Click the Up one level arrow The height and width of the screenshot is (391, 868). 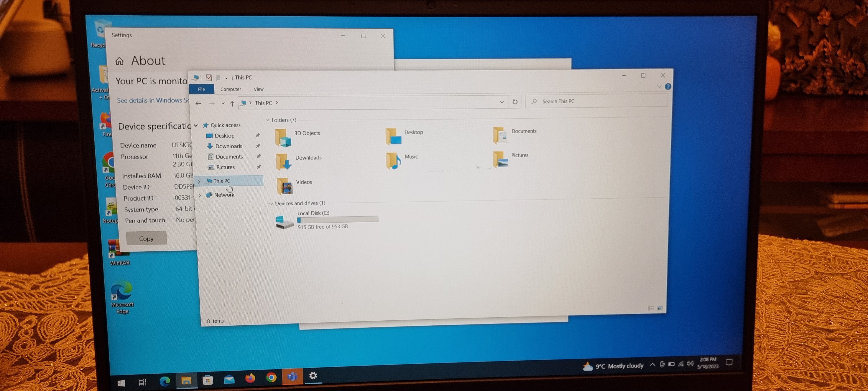click(232, 103)
